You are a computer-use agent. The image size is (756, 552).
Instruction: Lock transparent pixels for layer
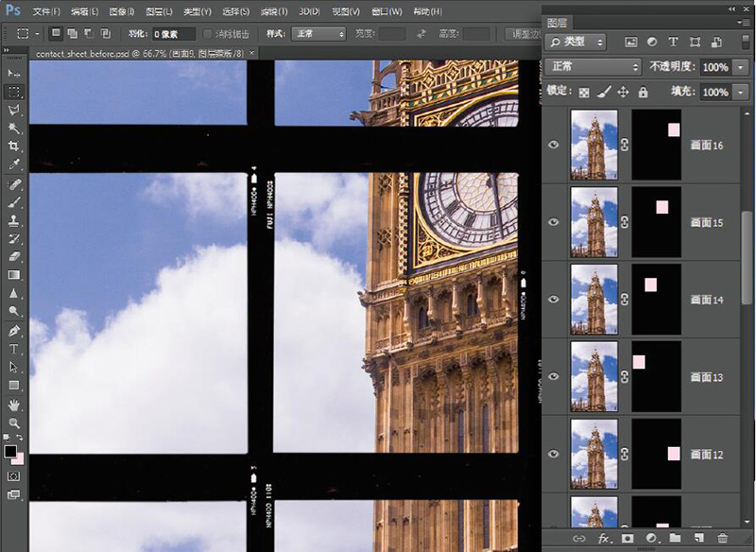[x=584, y=92]
